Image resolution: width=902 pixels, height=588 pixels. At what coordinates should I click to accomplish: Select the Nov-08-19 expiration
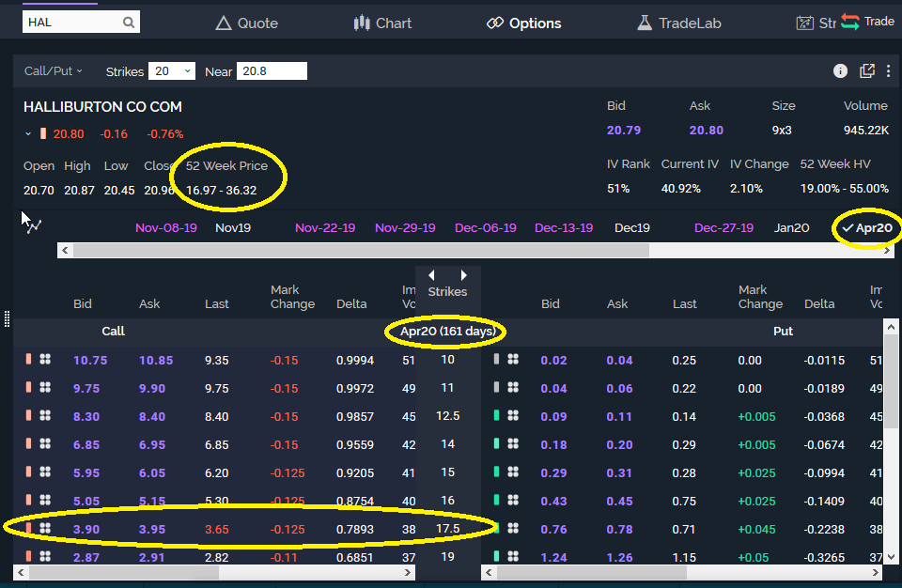[166, 228]
